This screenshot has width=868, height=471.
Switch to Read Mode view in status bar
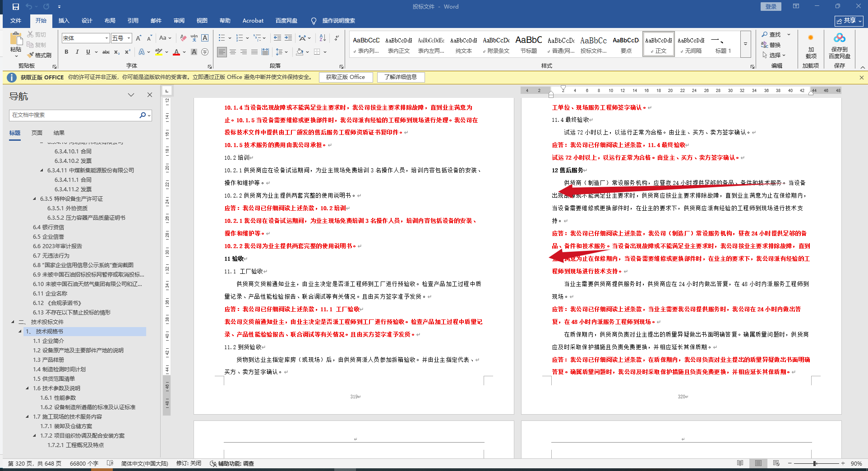[x=740, y=463]
